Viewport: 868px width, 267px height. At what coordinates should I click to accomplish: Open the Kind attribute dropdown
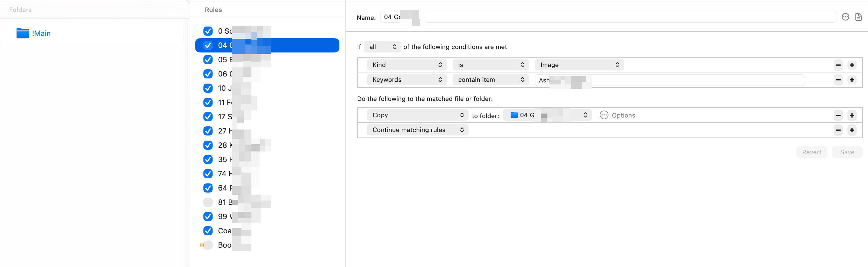click(406, 65)
